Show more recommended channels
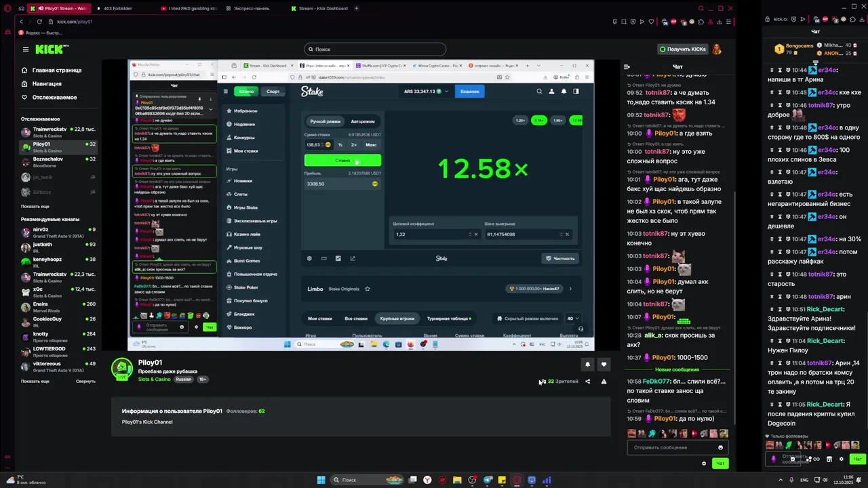Screen dimensions: 868x488 tap(35, 381)
